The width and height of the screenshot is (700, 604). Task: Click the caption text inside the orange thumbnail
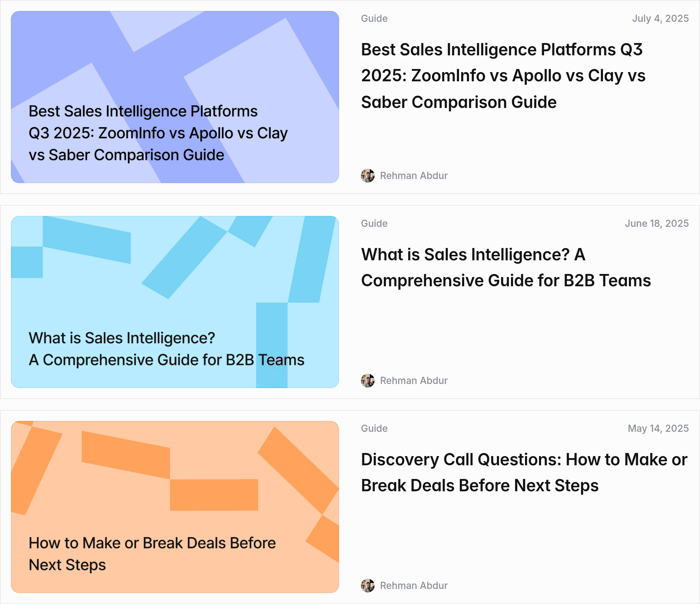[152, 554]
